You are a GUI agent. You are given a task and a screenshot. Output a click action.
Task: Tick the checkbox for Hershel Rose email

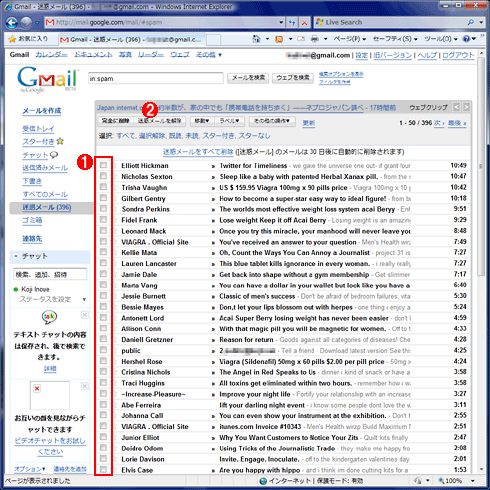point(103,361)
